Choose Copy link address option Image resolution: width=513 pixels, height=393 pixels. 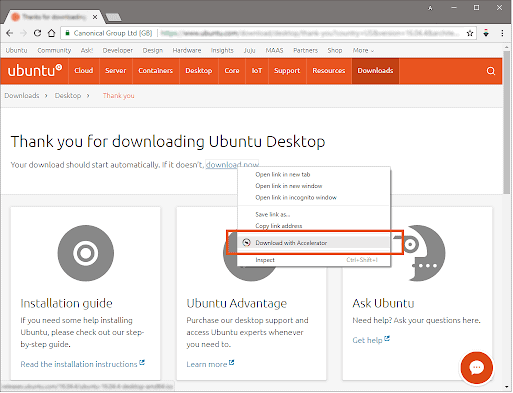point(279,226)
